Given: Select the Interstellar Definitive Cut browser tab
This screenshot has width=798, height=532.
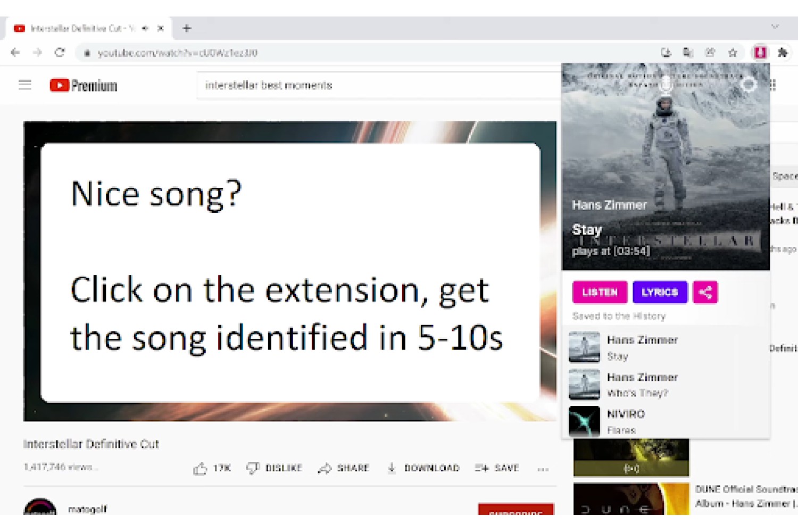Looking at the screenshot, I should click(88, 28).
